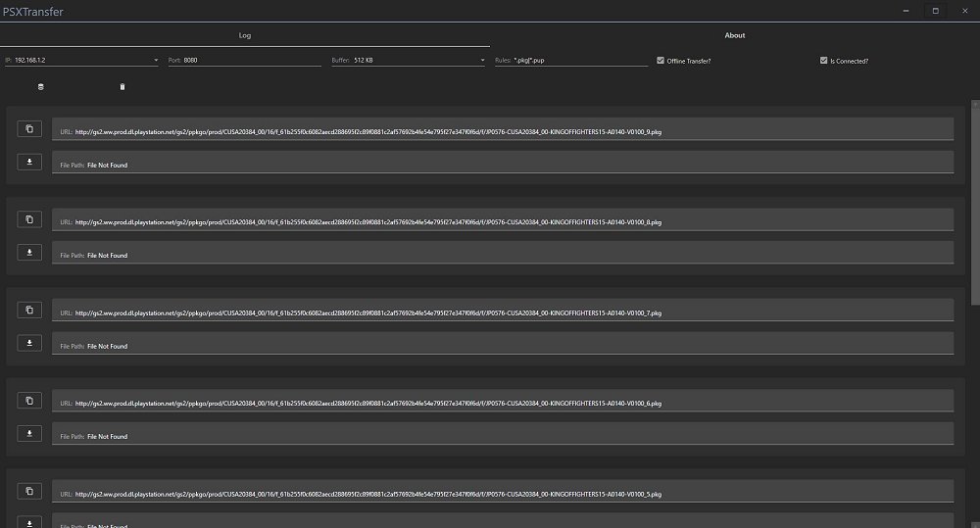This screenshot has height=528, width=980.
Task: Copy the URL ending in V0100_7.pkg
Action: [x=29, y=310]
